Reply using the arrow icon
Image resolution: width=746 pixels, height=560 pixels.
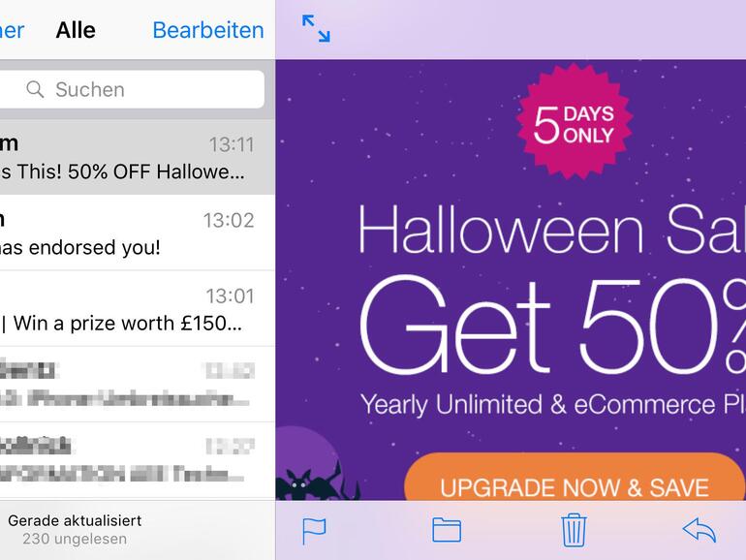699,530
